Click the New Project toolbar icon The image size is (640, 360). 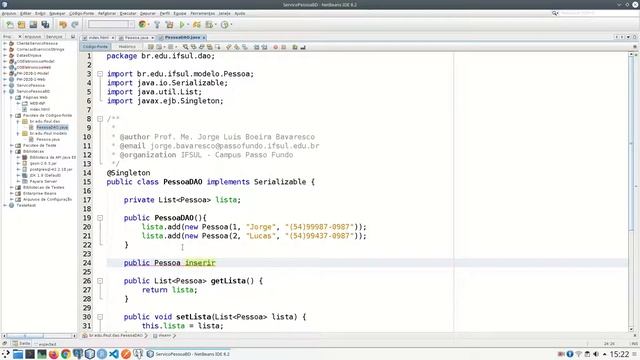(x=21, y=25)
